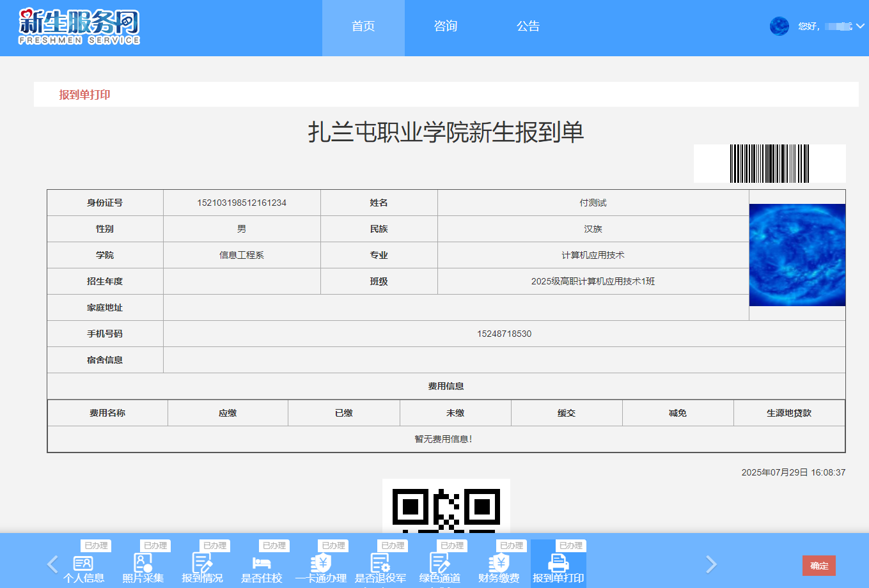Click the 费用信息 header row
The height and width of the screenshot is (588, 869).
pyautogui.click(x=446, y=386)
